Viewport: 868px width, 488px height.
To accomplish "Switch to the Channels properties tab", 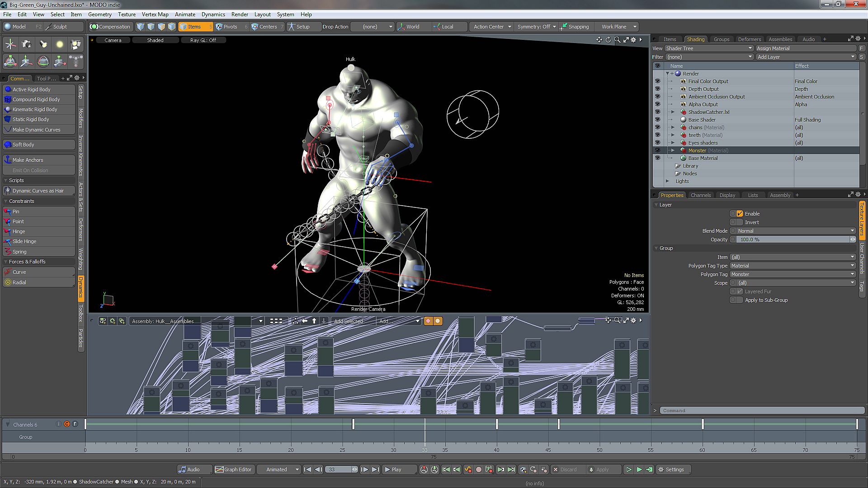I will tap(700, 195).
